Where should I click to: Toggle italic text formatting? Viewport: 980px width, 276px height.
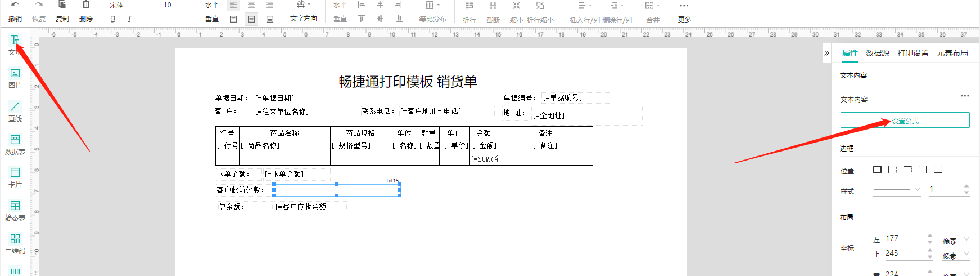[x=129, y=19]
